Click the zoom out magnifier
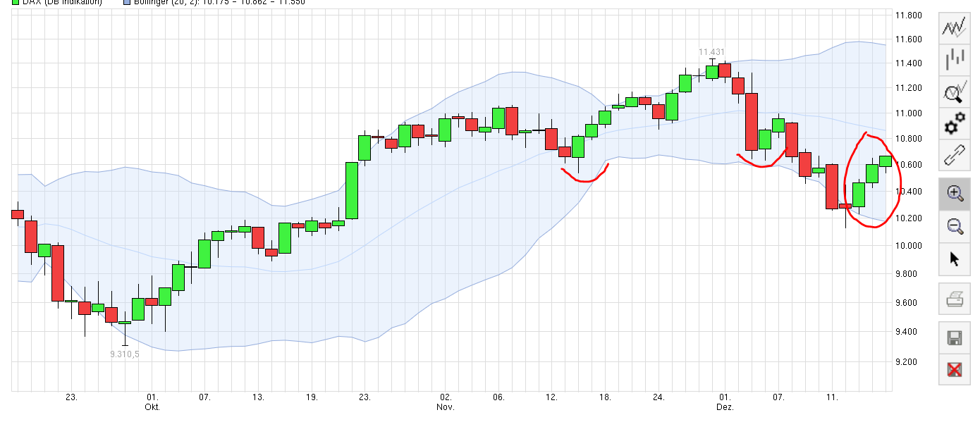The image size is (980, 422). pyautogui.click(x=955, y=226)
